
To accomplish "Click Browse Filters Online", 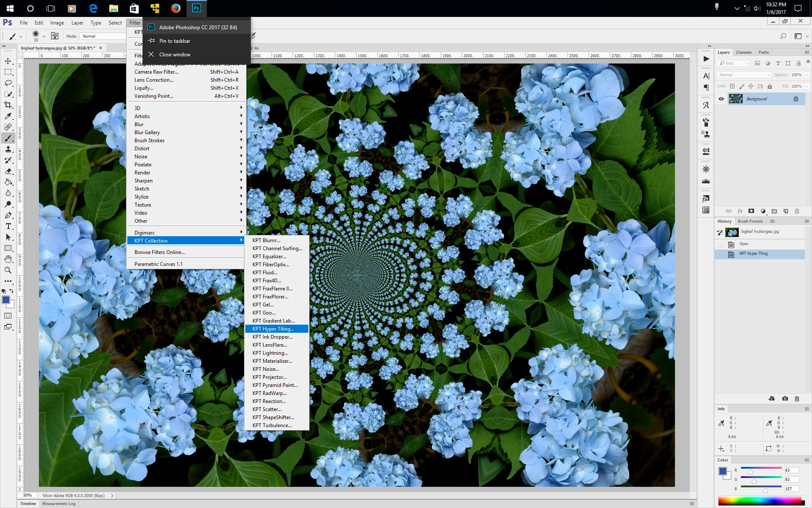I will (159, 252).
